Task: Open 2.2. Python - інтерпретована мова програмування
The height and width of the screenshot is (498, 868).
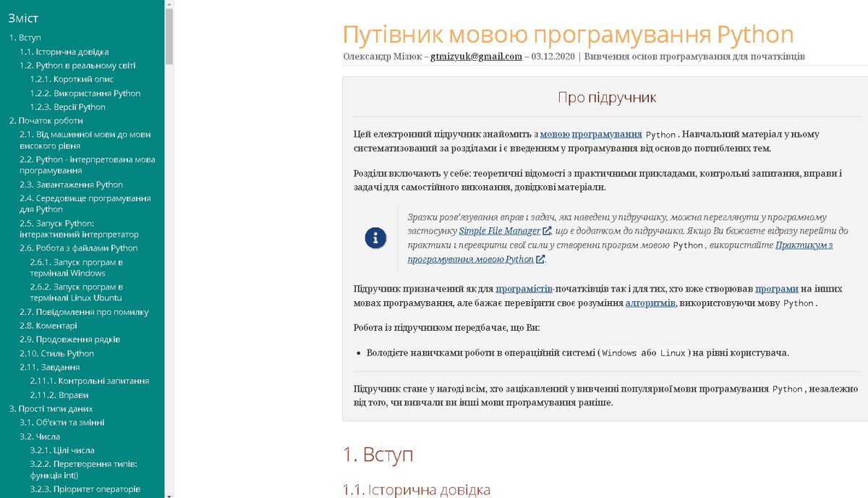Action: pyautogui.click(x=88, y=165)
